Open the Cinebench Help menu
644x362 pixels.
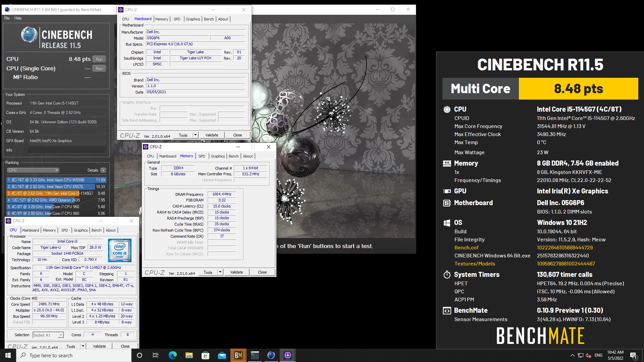(18, 18)
